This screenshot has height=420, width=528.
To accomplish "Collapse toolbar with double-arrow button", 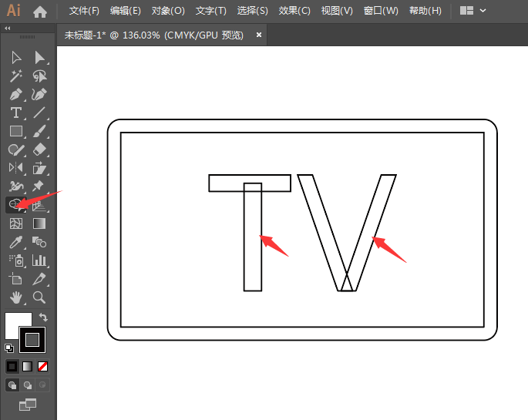I will [x=8, y=29].
